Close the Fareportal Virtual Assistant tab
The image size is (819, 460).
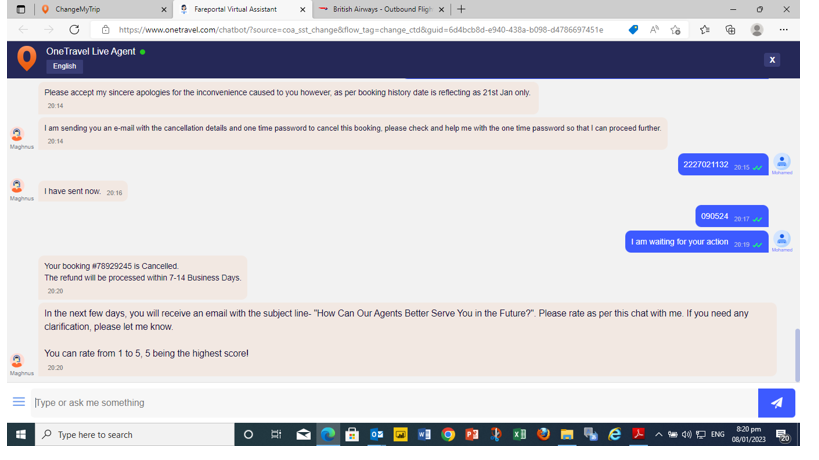302,9
